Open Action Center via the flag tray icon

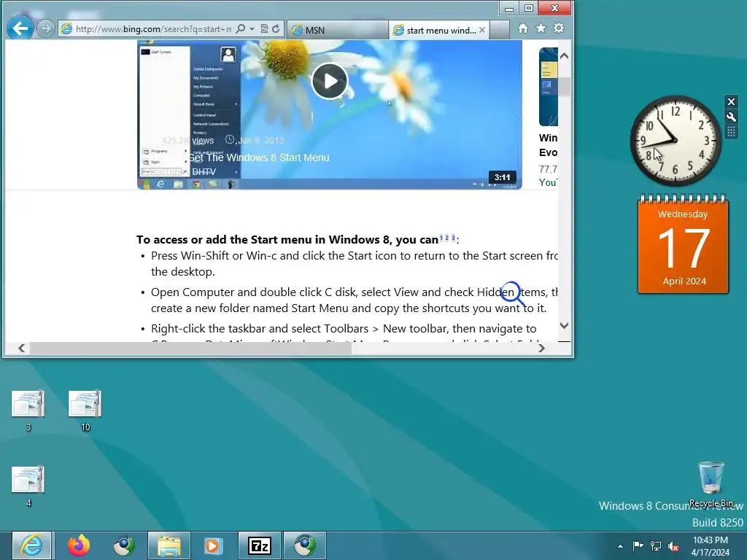[638, 545]
